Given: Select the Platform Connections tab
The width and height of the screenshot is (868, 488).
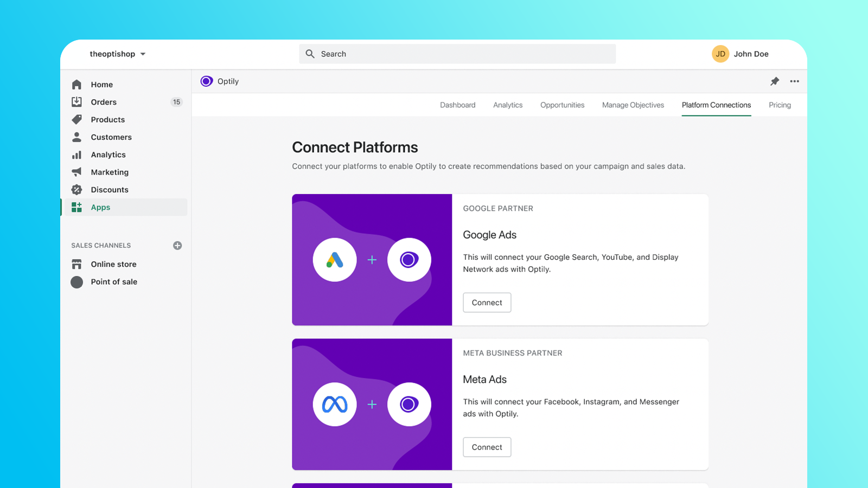Looking at the screenshot, I should [716, 105].
